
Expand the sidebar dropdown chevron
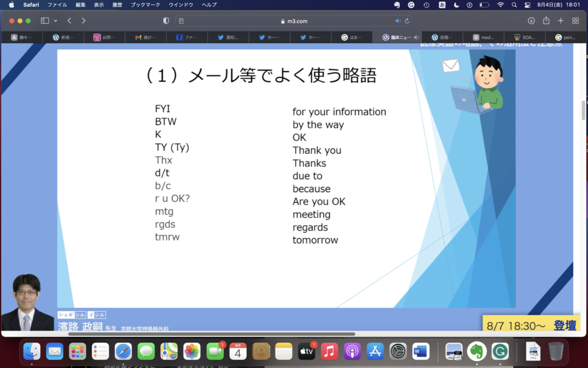56,21
